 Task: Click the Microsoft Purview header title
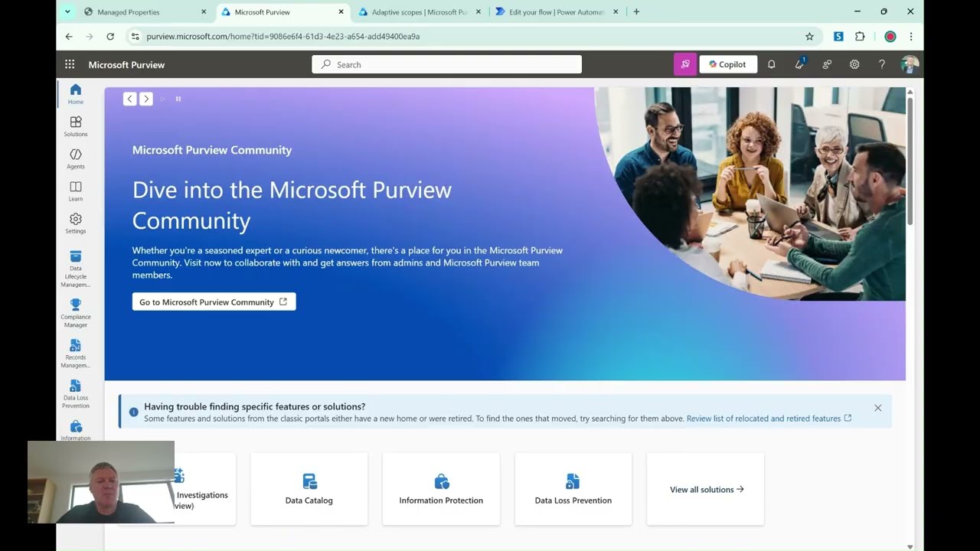(126, 65)
